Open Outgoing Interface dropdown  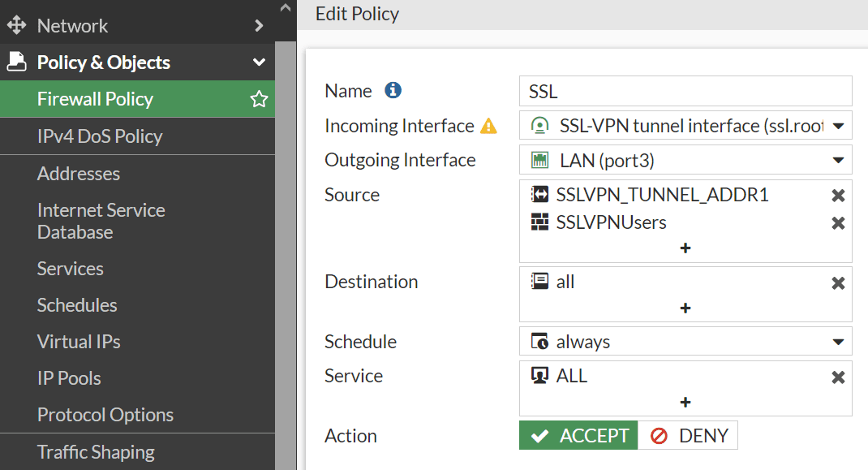839,161
